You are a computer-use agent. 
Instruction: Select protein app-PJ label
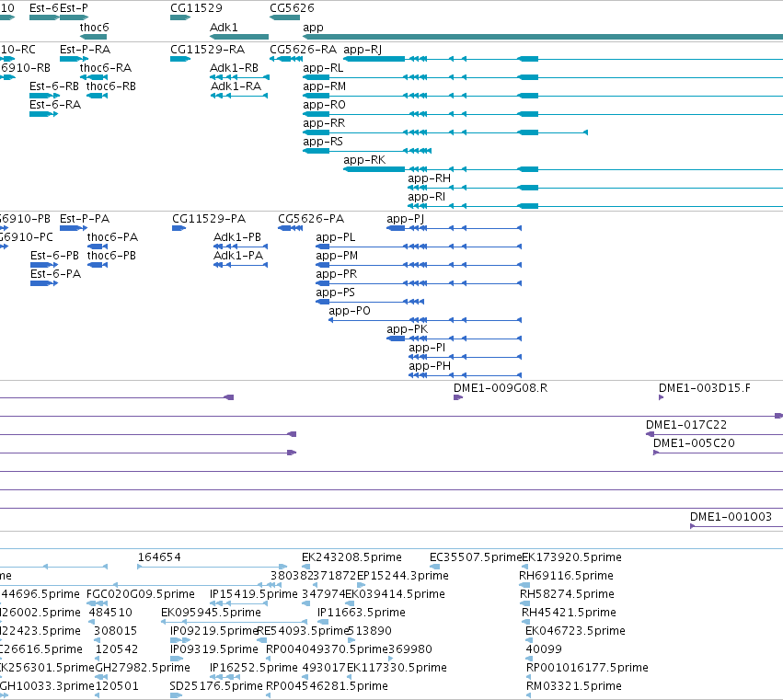[x=406, y=219]
